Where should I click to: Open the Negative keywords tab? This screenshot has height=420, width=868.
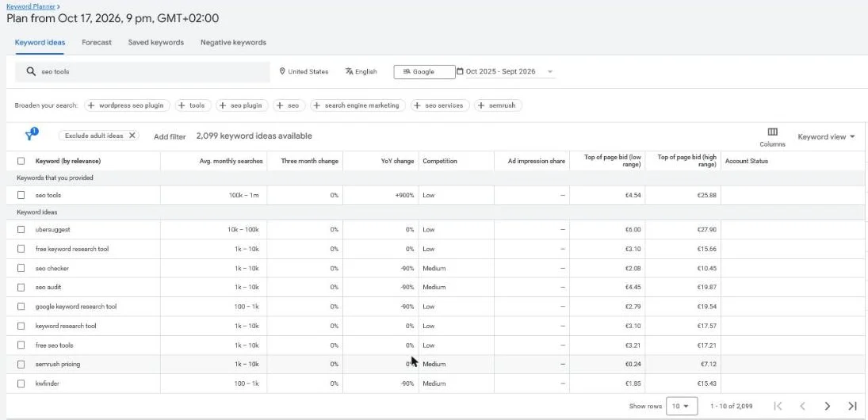tap(233, 42)
